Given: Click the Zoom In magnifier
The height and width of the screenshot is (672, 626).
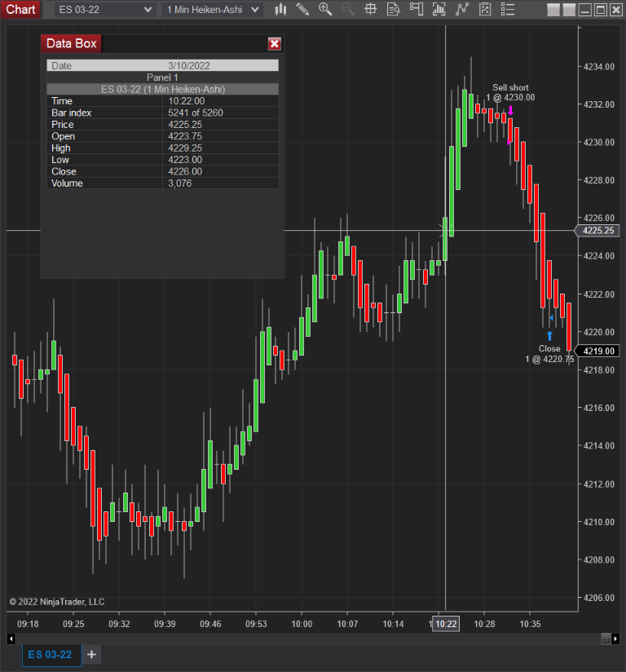Looking at the screenshot, I should tap(325, 10).
